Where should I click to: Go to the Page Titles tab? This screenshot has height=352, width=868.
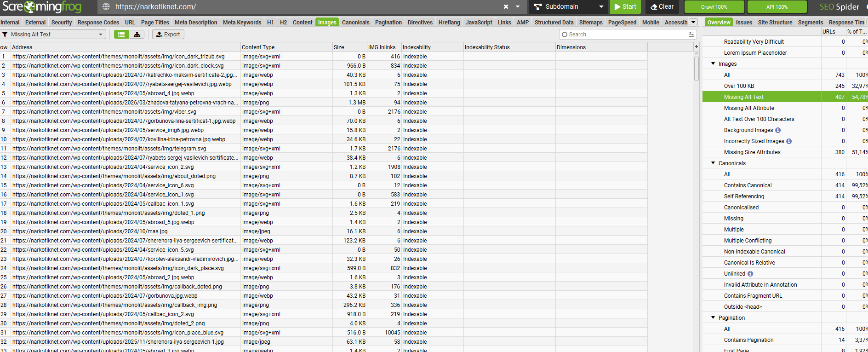pyautogui.click(x=155, y=23)
